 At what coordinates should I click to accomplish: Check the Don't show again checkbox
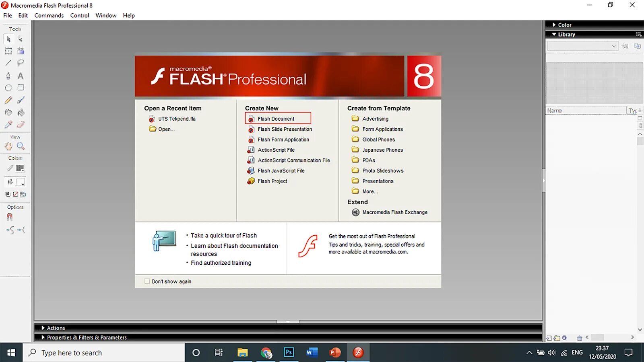pyautogui.click(x=147, y=282)
